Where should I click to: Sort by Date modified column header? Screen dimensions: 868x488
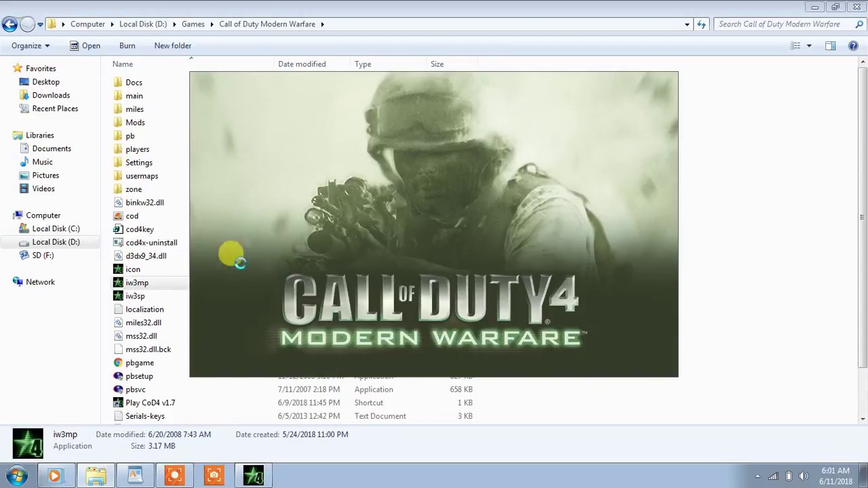pyautogui.click(x=302, y=64)
